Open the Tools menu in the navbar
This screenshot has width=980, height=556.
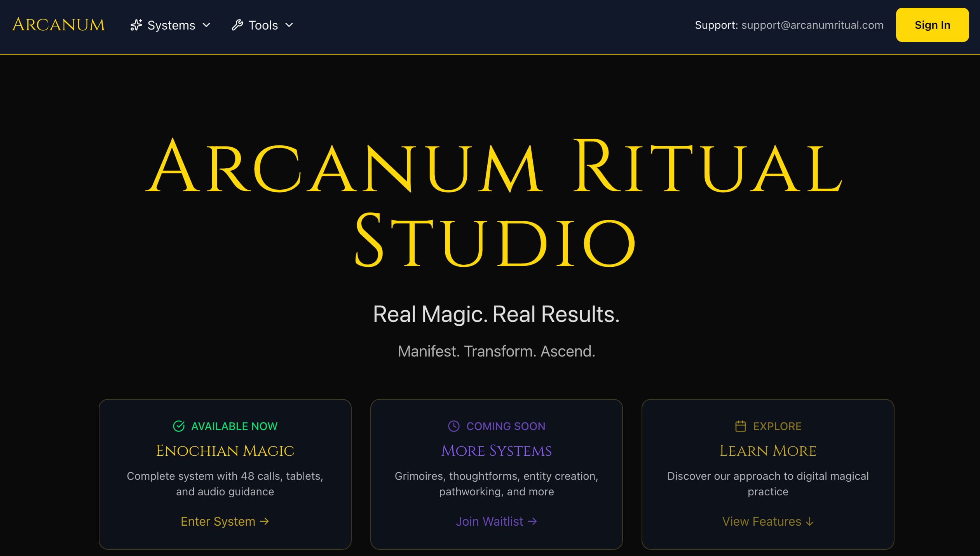pyautogui.click(x=263, y=25)
